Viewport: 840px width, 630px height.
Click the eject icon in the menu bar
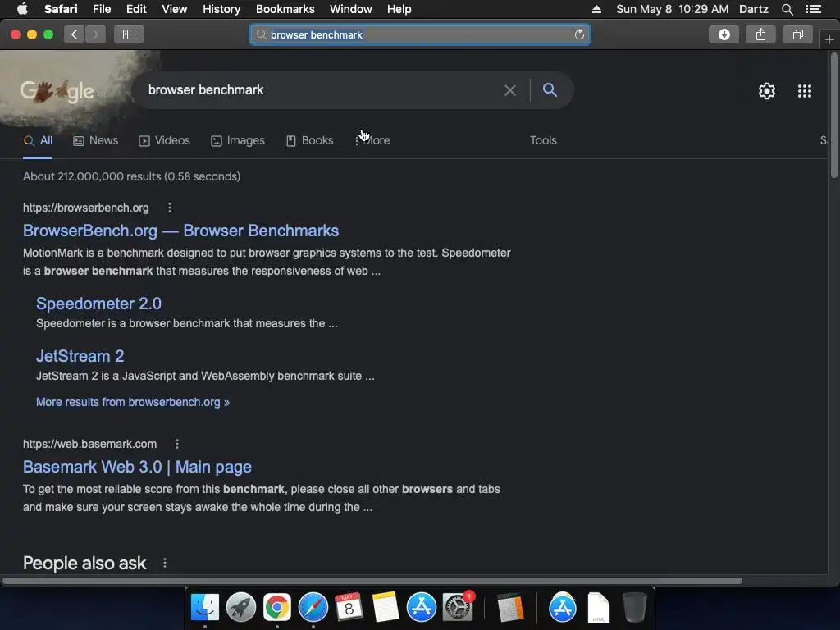597,9
